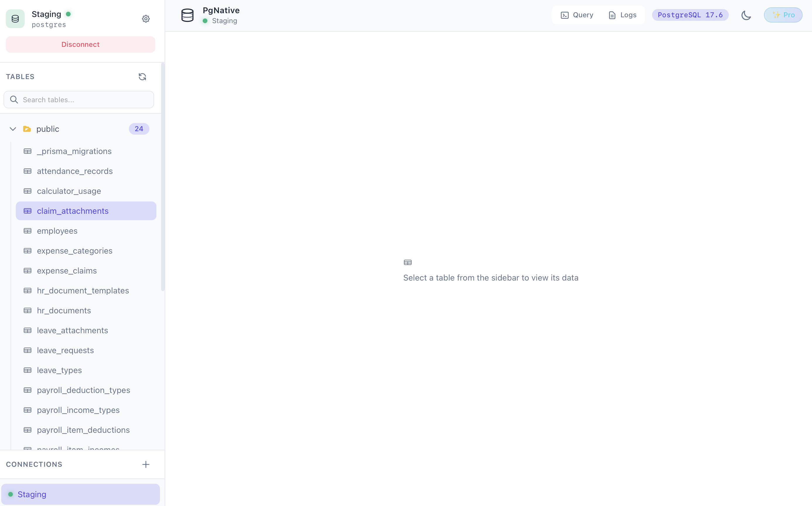Click the Disconnect button
This screenshot has height=506, width=812.
coord(80,44)
